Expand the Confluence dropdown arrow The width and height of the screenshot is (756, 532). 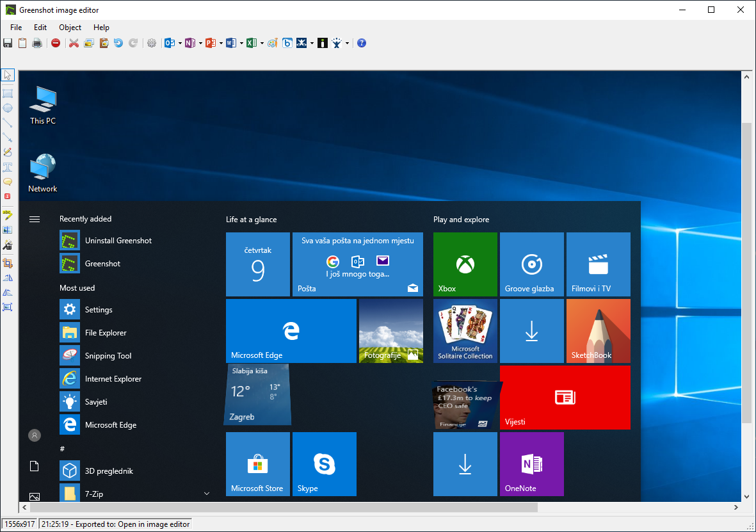coord(312,44)
